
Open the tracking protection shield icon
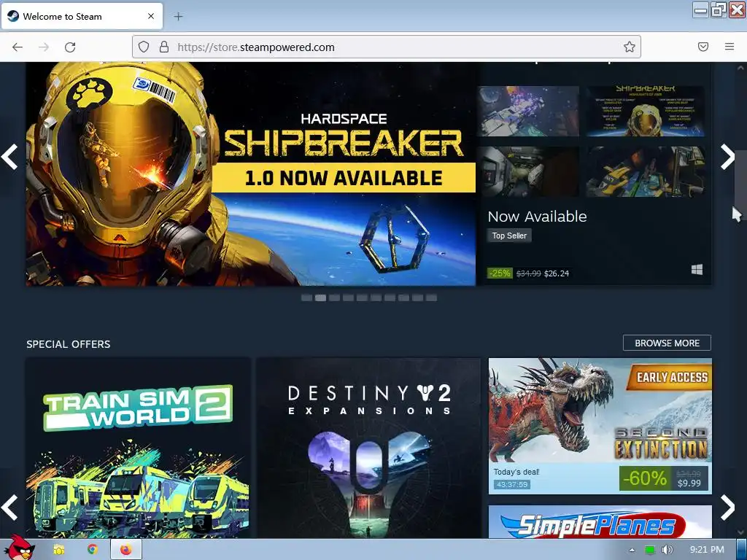click(x=144, y=47)
